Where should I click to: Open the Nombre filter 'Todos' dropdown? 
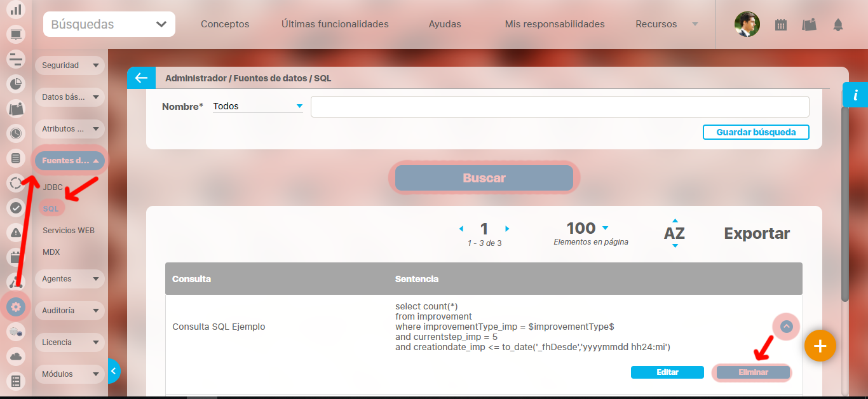click(257, 106)
